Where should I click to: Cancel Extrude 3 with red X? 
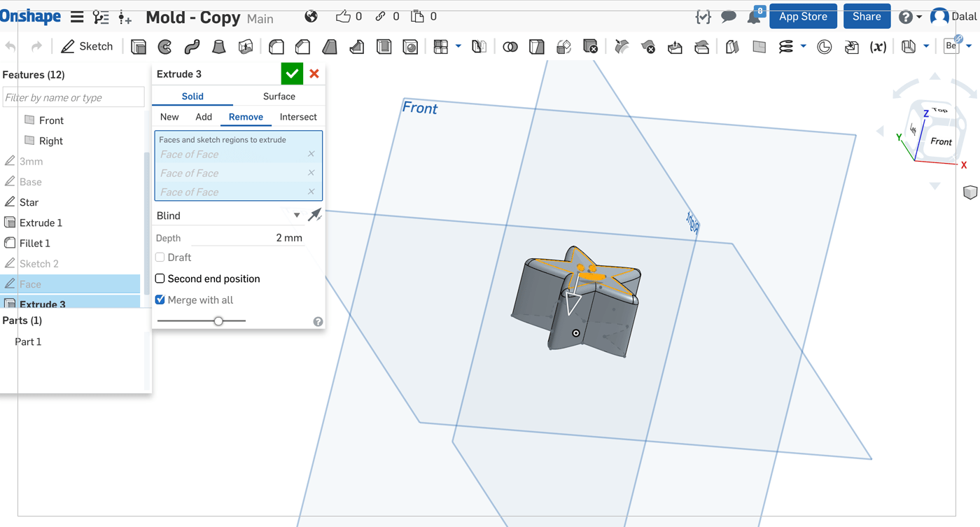pos(314,73)
